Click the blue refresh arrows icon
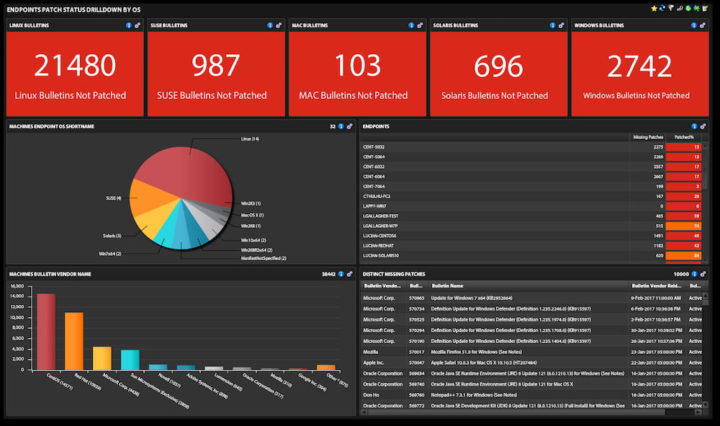This screenshot has width=720, height=426. tap(663, 8)
